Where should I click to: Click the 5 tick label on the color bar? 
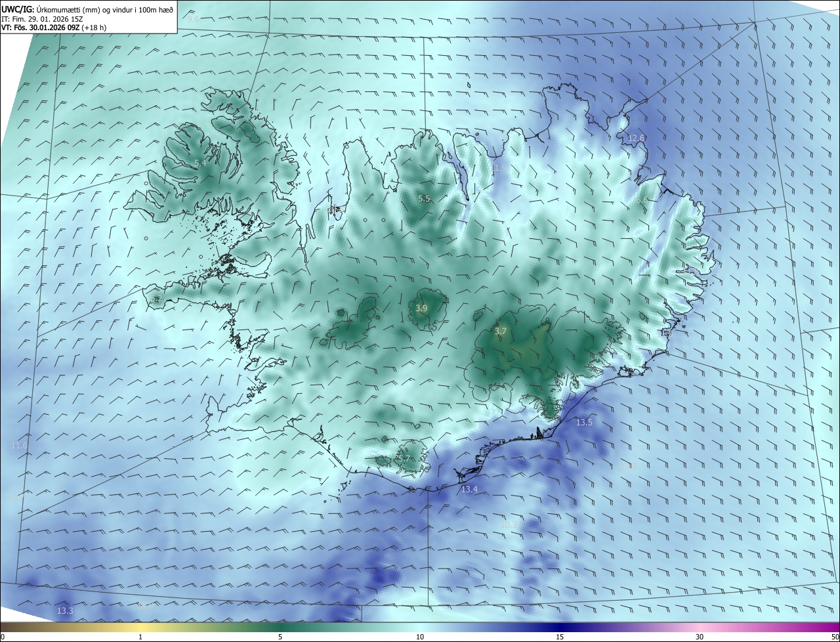(280, 637)
